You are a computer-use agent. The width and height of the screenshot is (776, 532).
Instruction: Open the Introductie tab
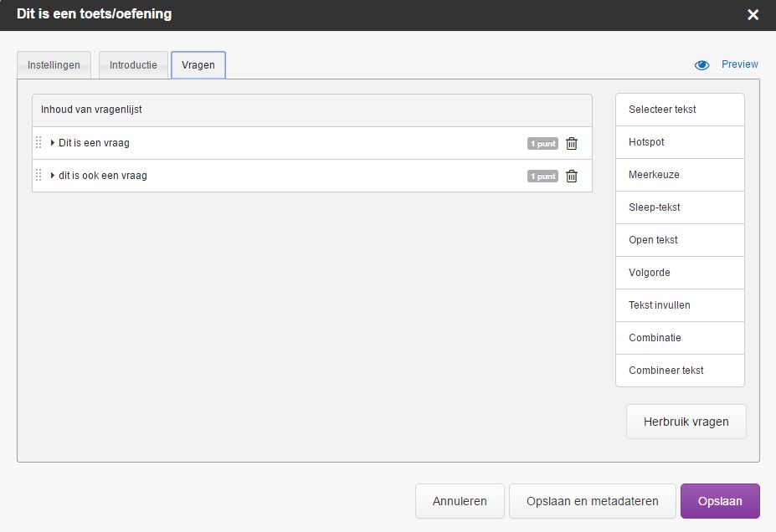pyautogui.click(x=133, y=64)
